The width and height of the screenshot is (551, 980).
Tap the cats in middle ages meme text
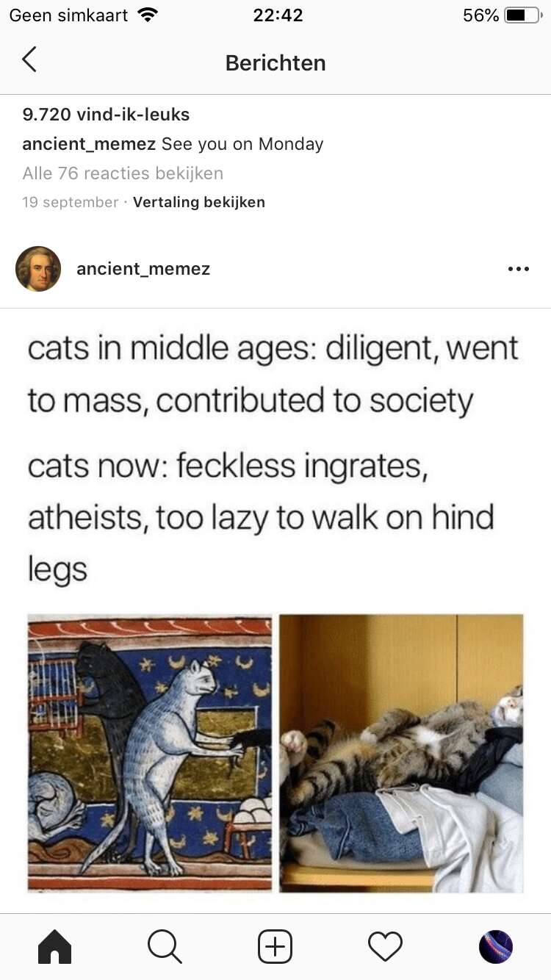pyautogui.click(x=273, y=374)
